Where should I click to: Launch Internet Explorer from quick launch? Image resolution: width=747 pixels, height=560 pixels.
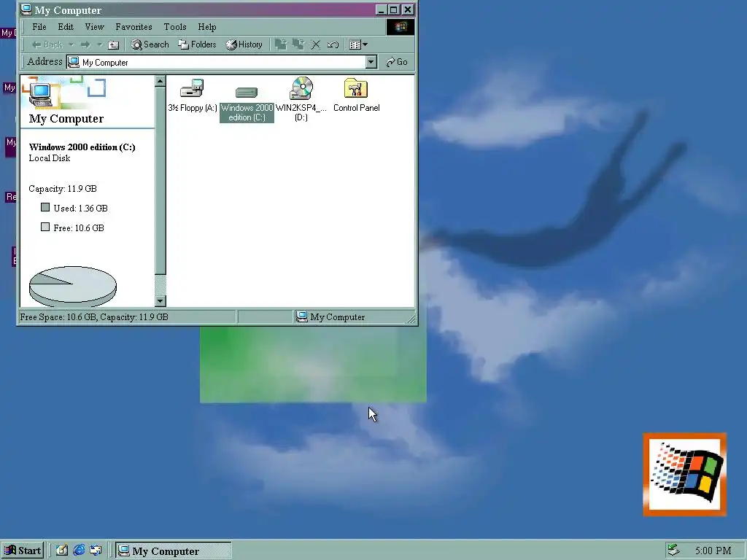coord(79,551)
